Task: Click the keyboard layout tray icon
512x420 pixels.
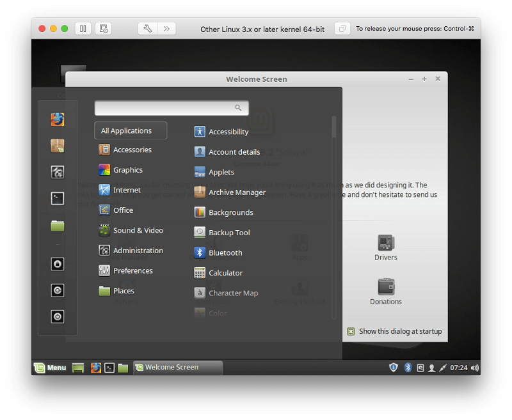Action: 420,368
